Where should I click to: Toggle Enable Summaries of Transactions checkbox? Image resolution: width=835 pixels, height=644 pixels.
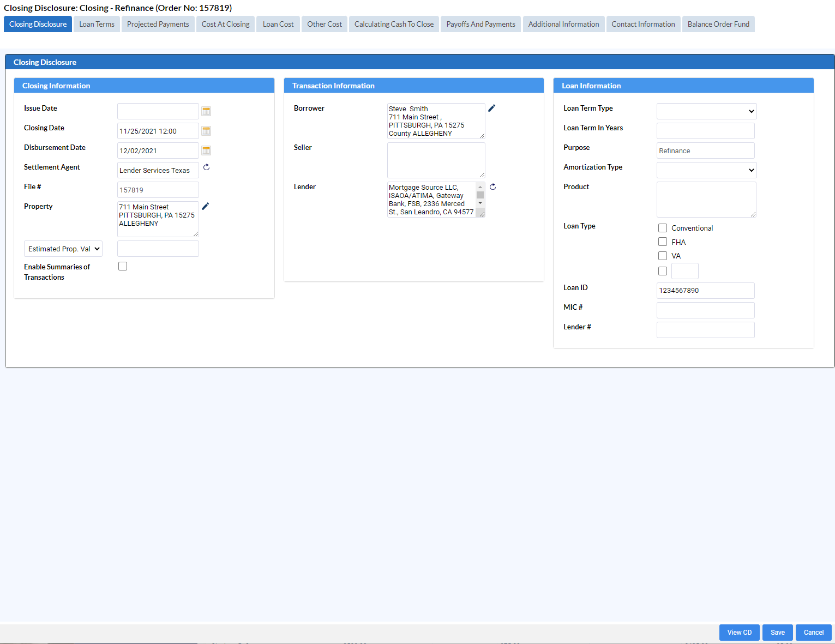tap(123, 266)
